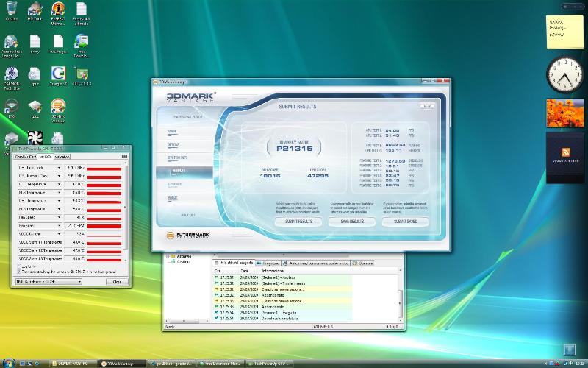Open the Free Download Manager desktop shortcut

coord(82,46)
